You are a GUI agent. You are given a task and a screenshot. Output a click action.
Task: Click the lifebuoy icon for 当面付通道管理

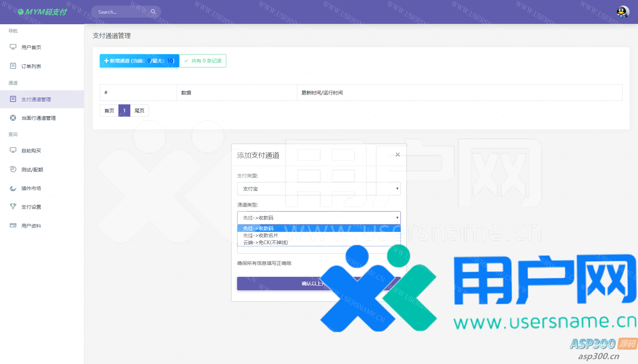(13, 118)
